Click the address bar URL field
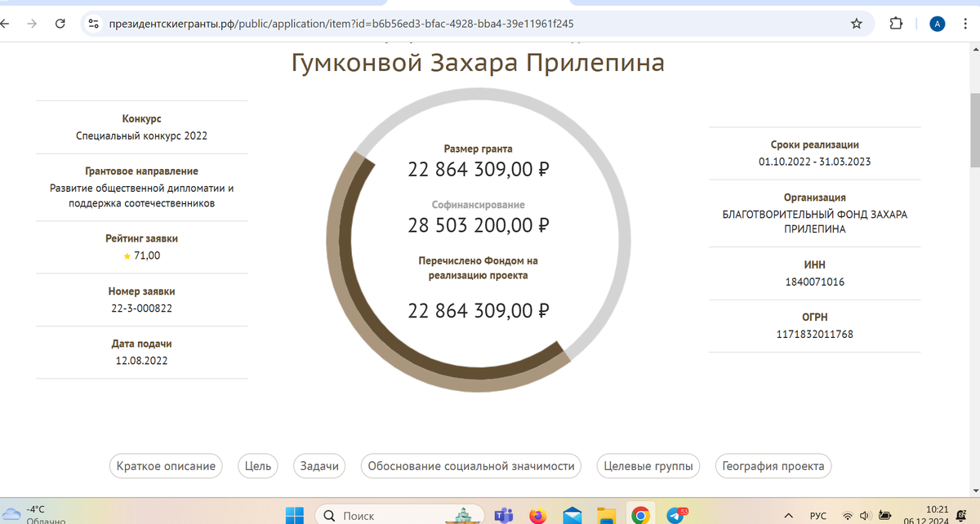Image resolution: width=980 pixels, height=524 pixels. point(476,24)
